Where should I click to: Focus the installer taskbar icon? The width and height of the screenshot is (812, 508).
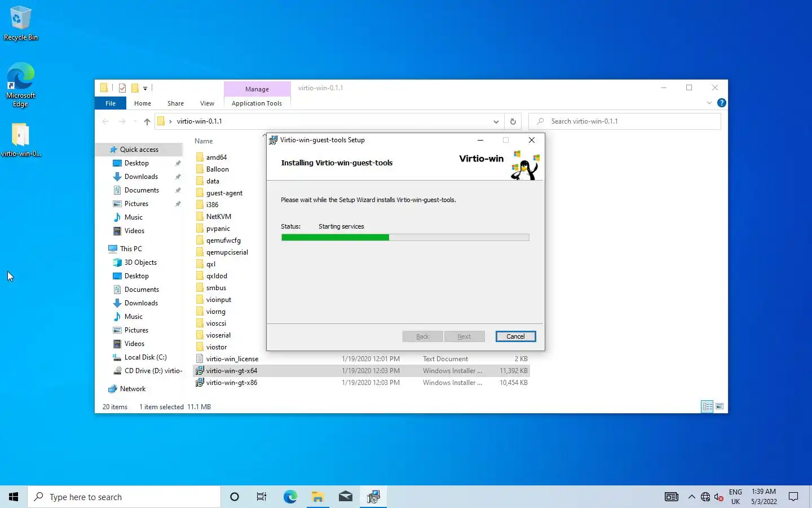(373, 497)
